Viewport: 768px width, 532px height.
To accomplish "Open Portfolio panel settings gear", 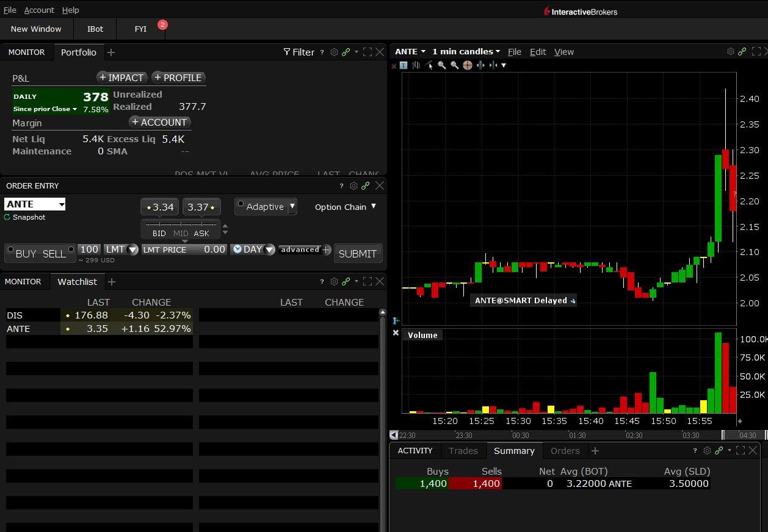I will [x=334, y=52].
